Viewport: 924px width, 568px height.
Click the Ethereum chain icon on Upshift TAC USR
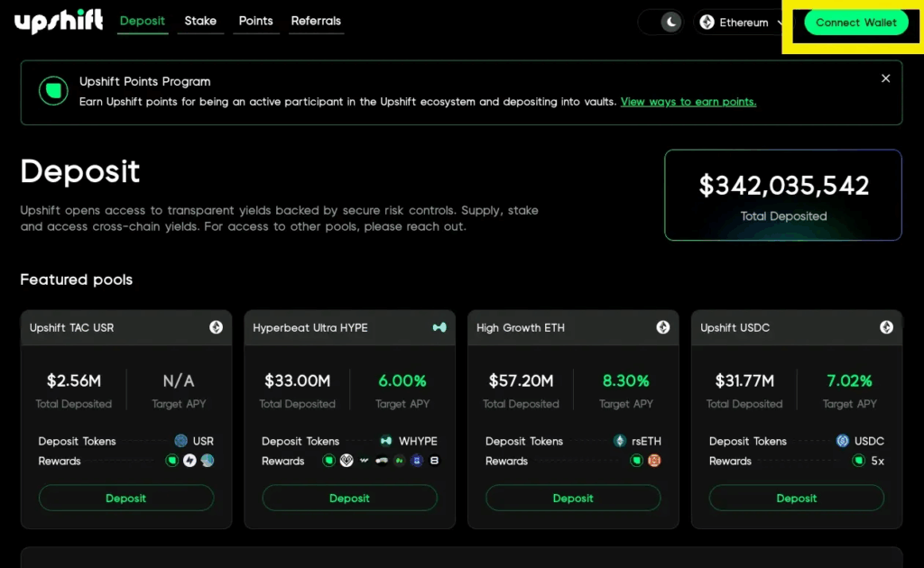pos(217,327)
